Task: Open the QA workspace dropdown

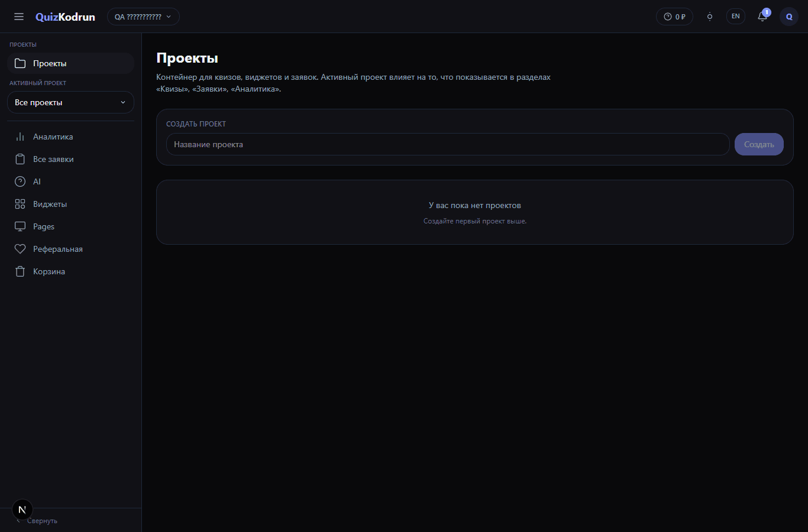Action: 143,17
